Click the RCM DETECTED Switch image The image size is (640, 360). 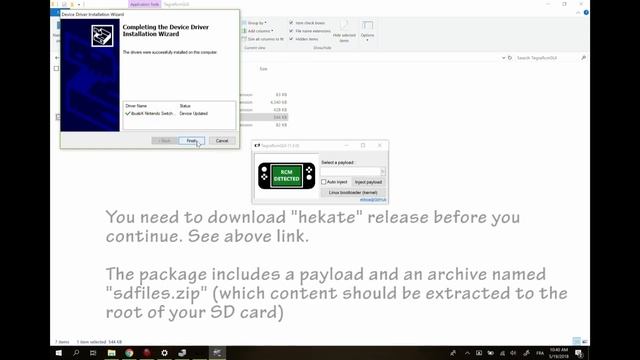click(x=287, y=176)
